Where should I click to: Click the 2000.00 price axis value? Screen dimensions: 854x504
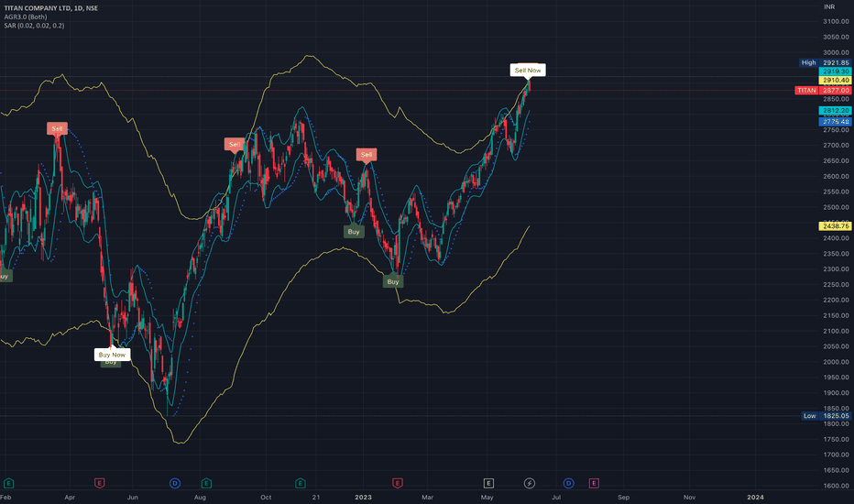click(x=836, y=362)
